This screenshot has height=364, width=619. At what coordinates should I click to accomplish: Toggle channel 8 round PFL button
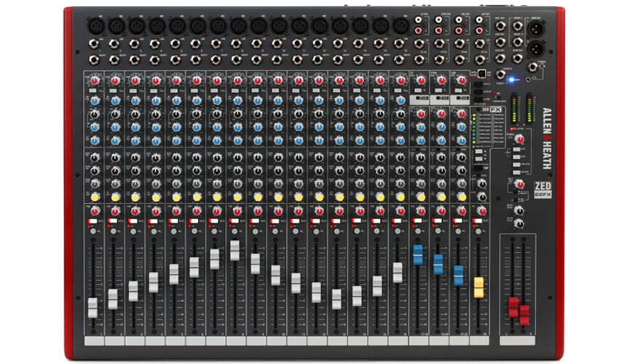click(x=235, y=232)
